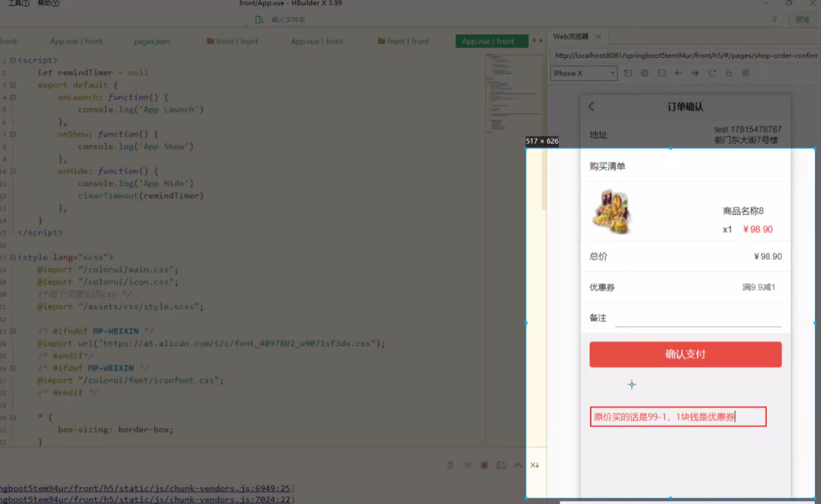The height and width of the screenshot is (504, 821).
Task: Fold the #ifndef MP-WEIXIN comment block
Action: pyautogui.click(x=12, y=331)
